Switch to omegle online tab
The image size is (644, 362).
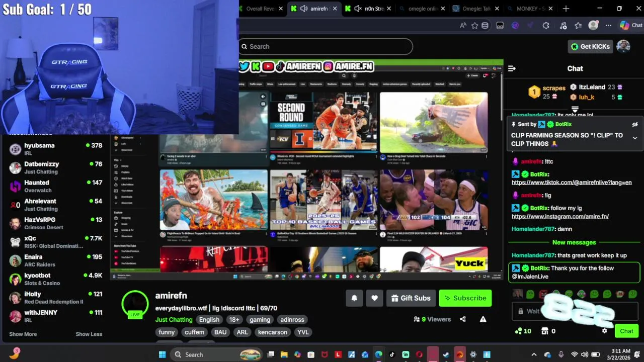click(422, 9)
